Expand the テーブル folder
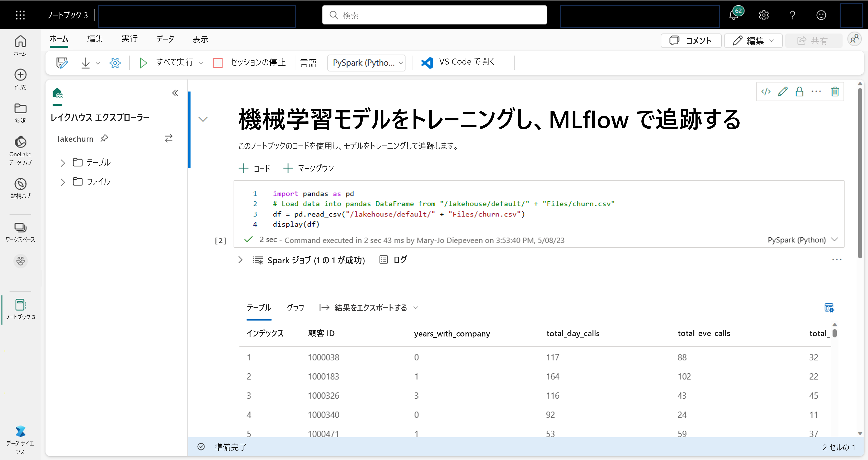868x460 pixels. coord(63,163)
